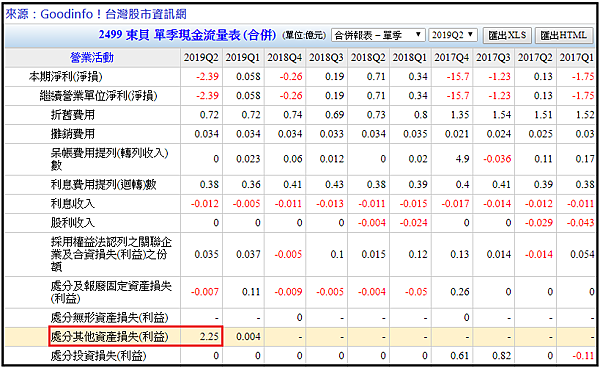Click the 0.8 value in 折舊費用 row

(x=421, y=115)
